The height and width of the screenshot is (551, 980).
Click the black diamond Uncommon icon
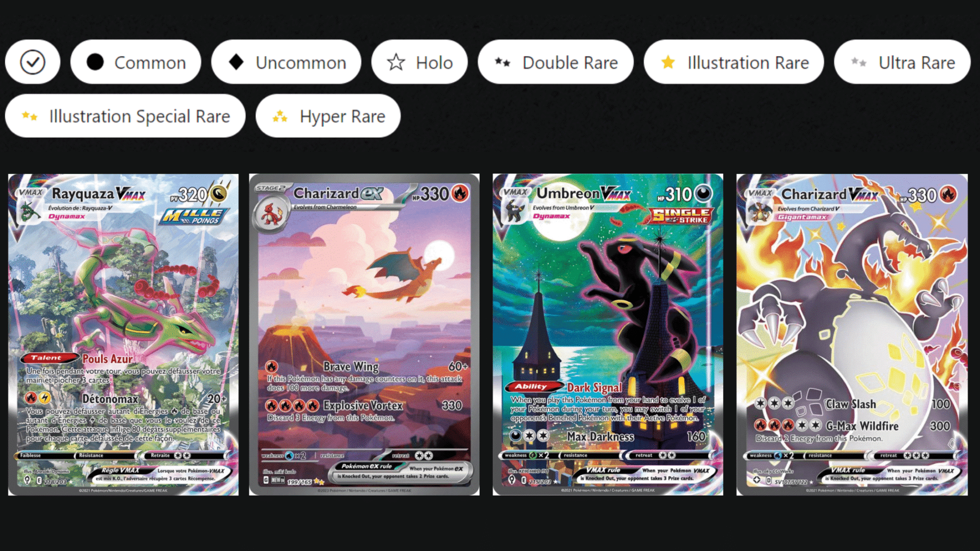point(236,62)
